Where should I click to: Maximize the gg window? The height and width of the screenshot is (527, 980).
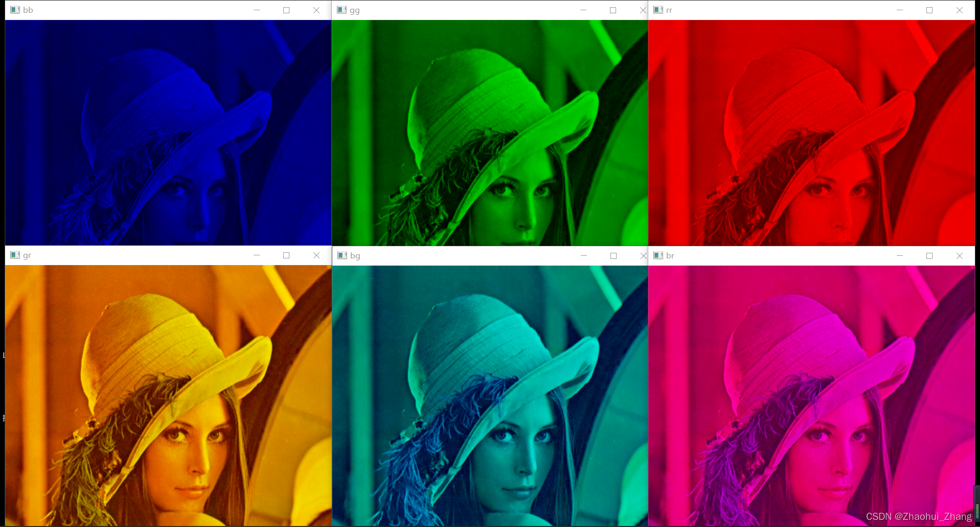(x=613, y=10)
